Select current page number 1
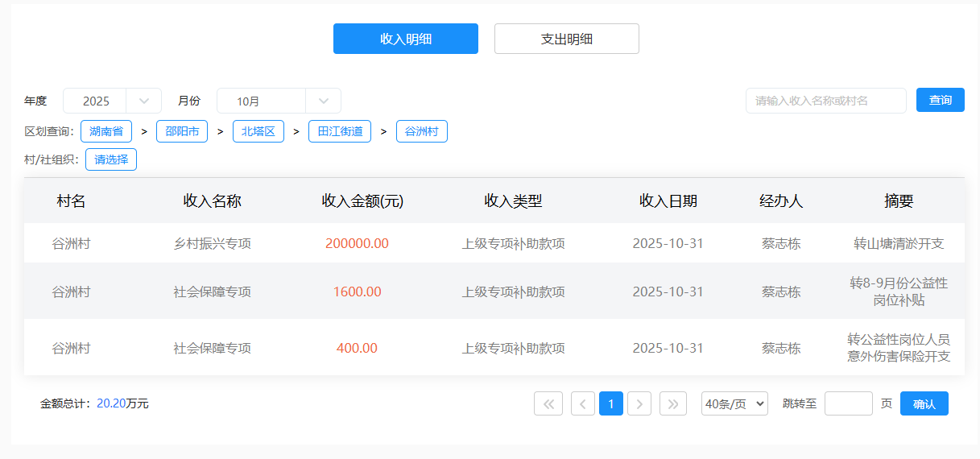The height and width of the screenshot is (459, 980). pyautogui.click(x=611, y=403)
